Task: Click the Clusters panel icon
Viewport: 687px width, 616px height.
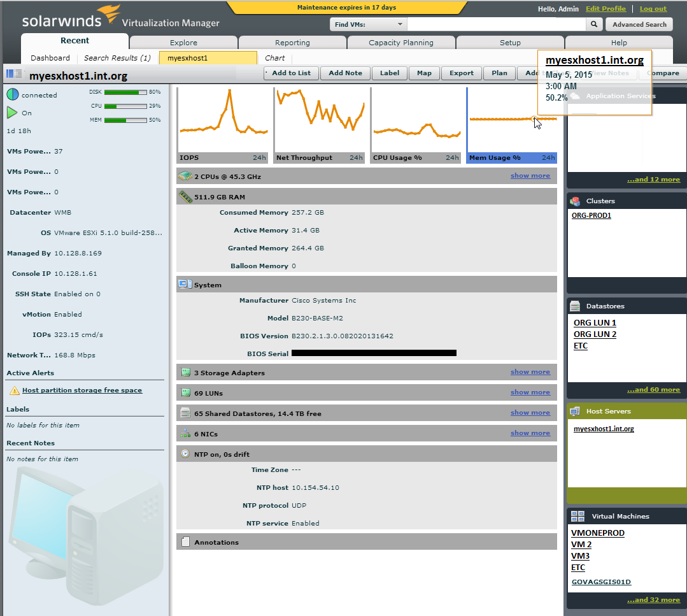Action: tap(575, 201)
